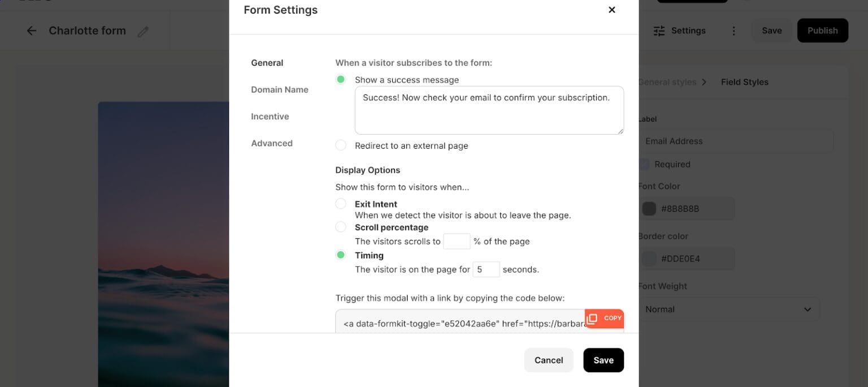This screenshot has height=387, width=868.
Task: Switch to the Domain Name settings section
Action: tap(280, 89)
